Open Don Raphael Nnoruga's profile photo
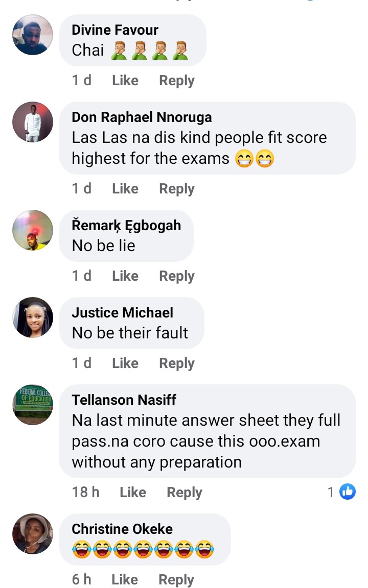This screenshot has height=588, width=368. pyautogui.click(x=33, y=122)
